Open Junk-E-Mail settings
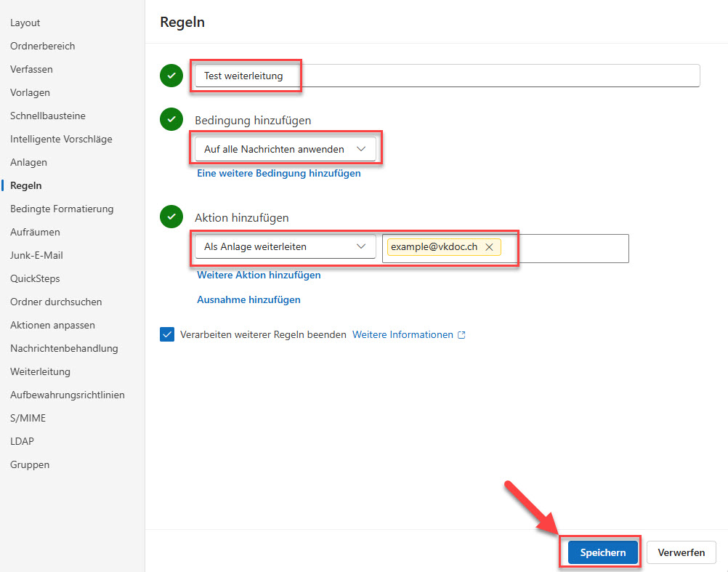 pos(36,255)
